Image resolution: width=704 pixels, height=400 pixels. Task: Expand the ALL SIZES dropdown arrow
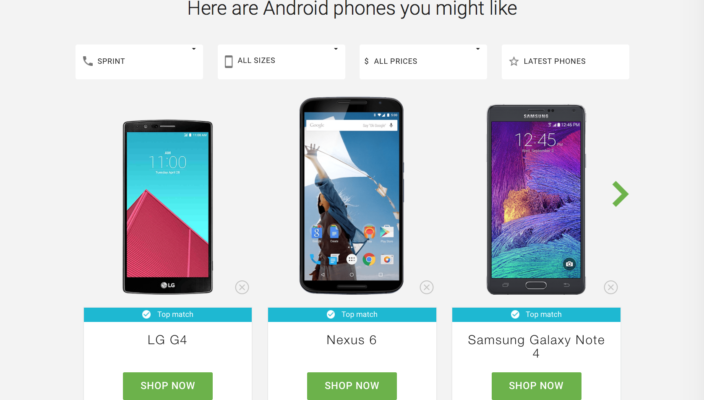[x=335, y=48]
